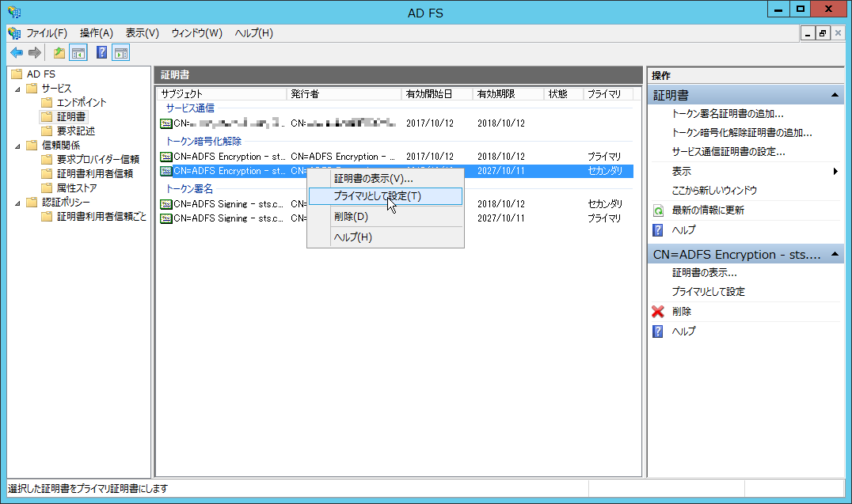
Task: Sort by 有効開始日 column header
Action: [x=437, y=94]
